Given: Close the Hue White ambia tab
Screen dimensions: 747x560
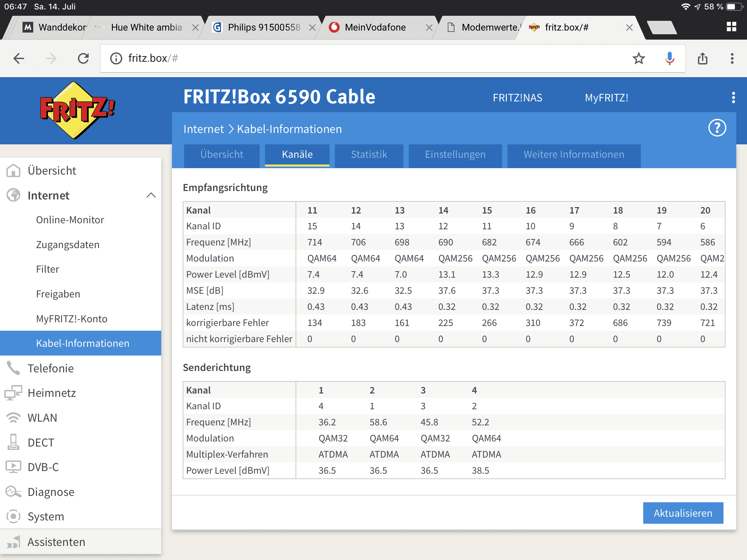Looking at the screenshot, I should 195,27.
